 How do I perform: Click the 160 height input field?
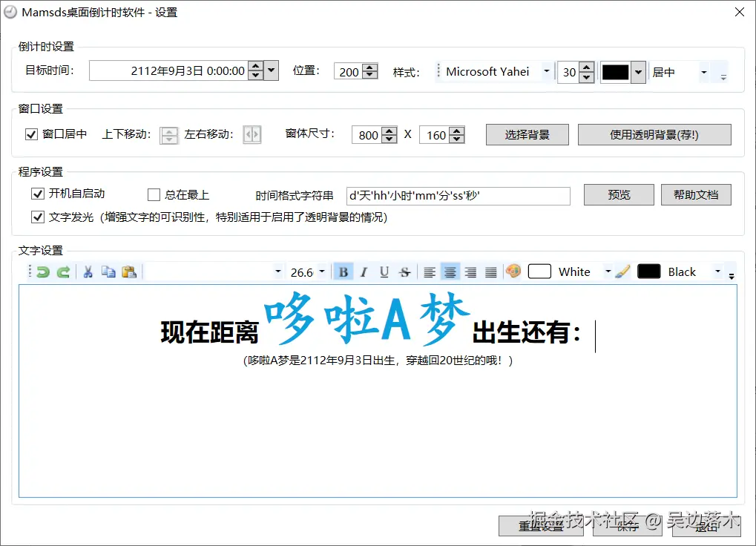pos(435,135)
